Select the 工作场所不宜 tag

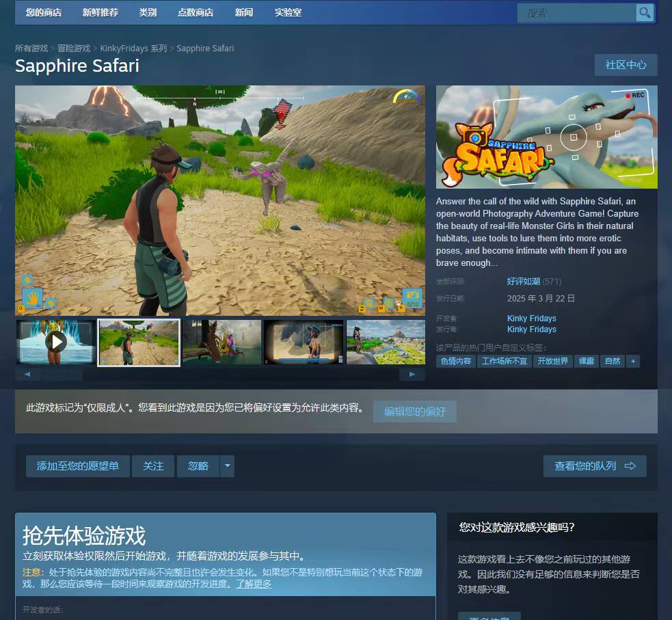click(x=504, y=361)
